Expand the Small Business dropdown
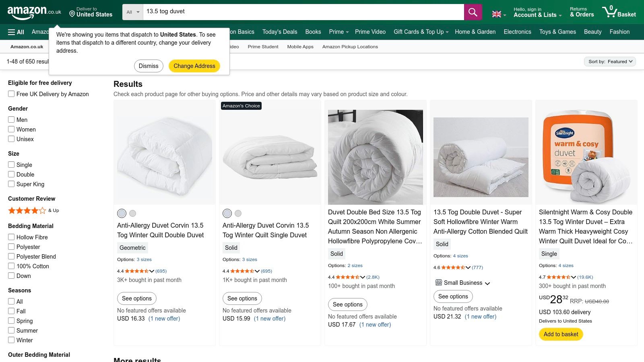Image resolution: width=644 pixels, height=362 pixels. pyautogui.click(x=487, y=283)
